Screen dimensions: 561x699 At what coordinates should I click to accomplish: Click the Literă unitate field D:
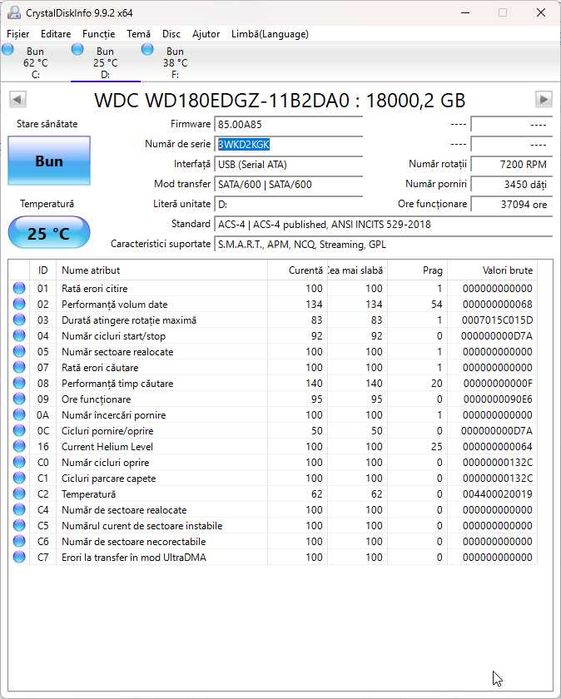[288, 204]
